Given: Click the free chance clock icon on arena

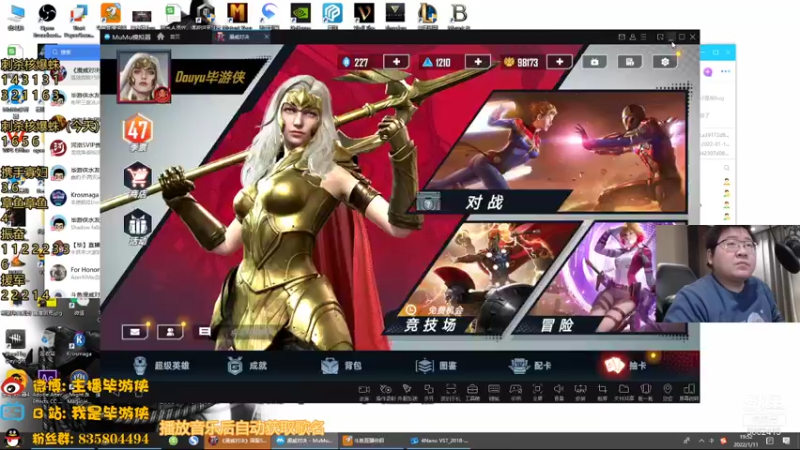Looking at the screenshot, I should pyautogui.click(x=411, y=310).
